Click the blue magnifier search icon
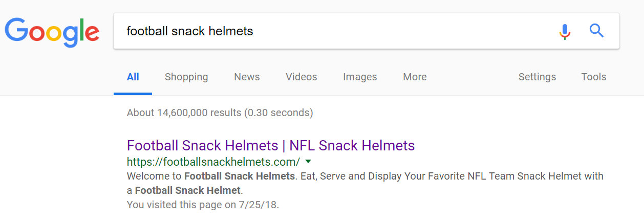644x222 pixels. [596, 31]
